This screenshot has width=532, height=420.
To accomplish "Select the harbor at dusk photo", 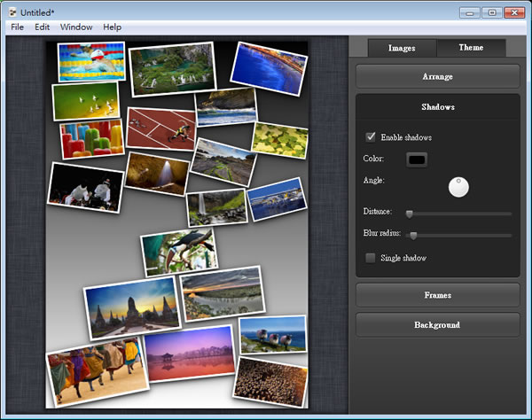I will pyautogui.click(x=277, y=199).
